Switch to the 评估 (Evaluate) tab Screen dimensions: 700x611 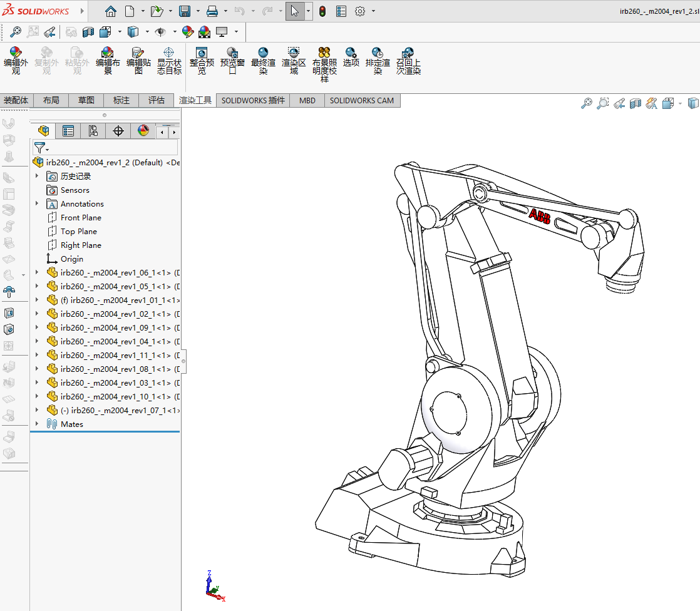coord(157,100)
